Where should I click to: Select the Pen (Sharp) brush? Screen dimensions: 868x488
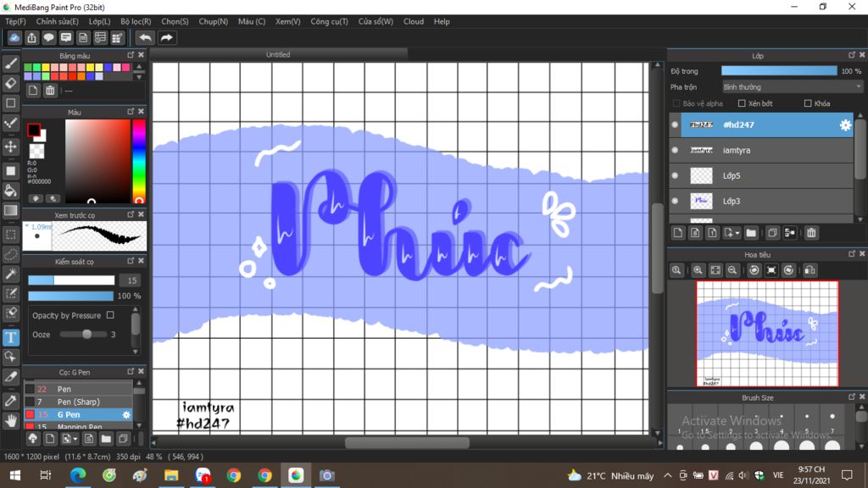[78, 402]
